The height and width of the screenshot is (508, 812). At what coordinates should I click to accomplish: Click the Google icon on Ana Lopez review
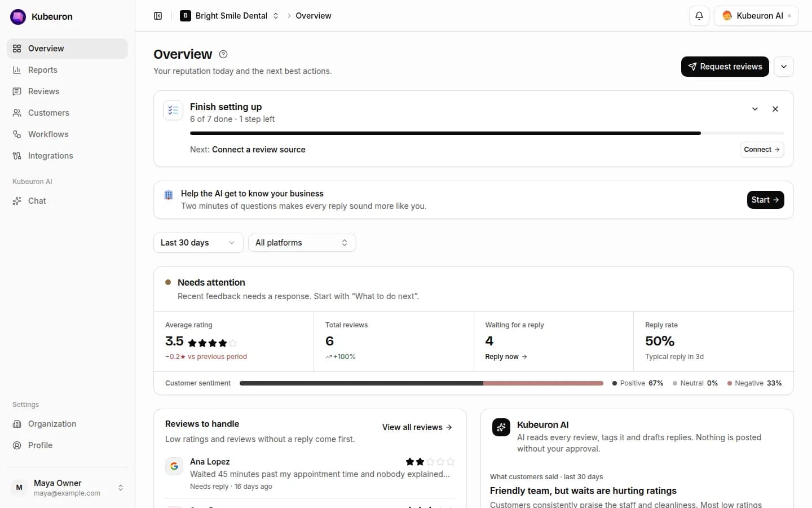click(174, 466)
